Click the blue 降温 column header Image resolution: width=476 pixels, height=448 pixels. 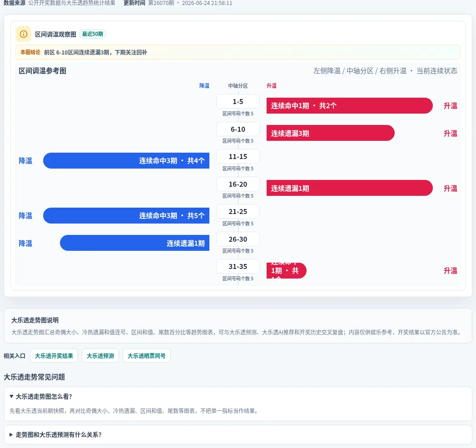pos(204,86)
